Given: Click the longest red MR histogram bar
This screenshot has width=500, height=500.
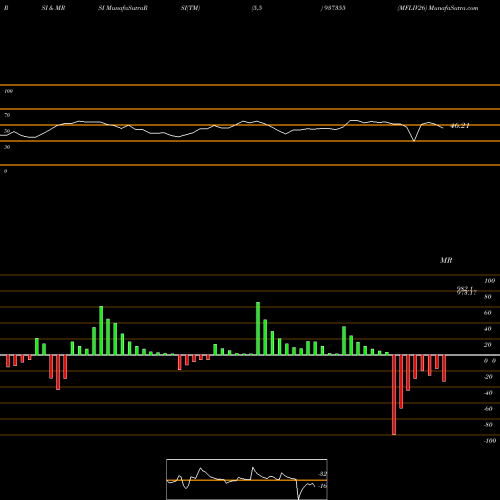Looking at the screenshot, I should point(394,395).
